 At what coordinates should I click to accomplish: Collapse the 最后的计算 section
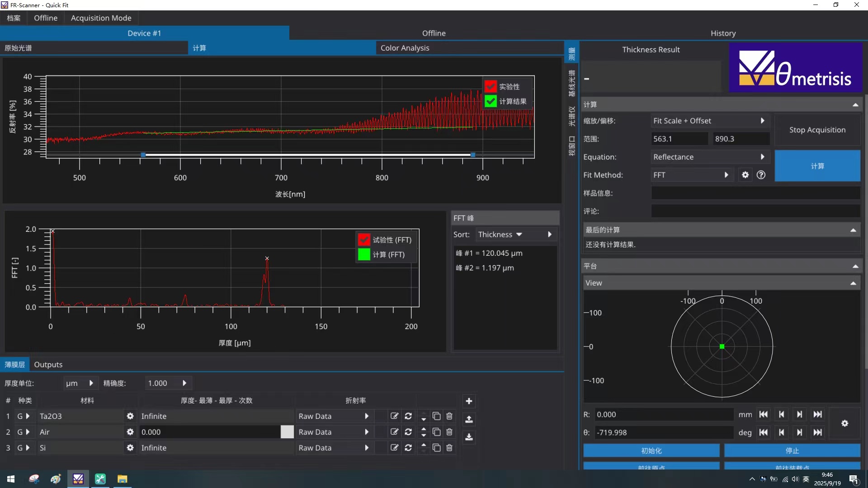coord(853,230)
